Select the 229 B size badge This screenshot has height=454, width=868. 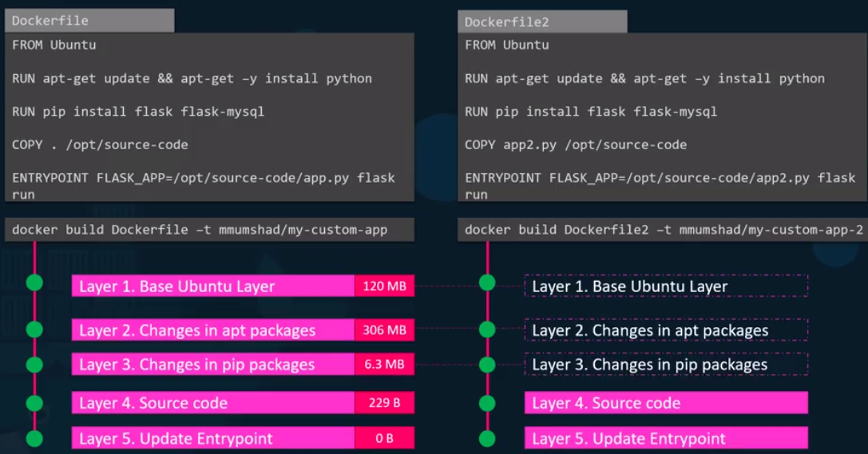click(x=384, y=403)
